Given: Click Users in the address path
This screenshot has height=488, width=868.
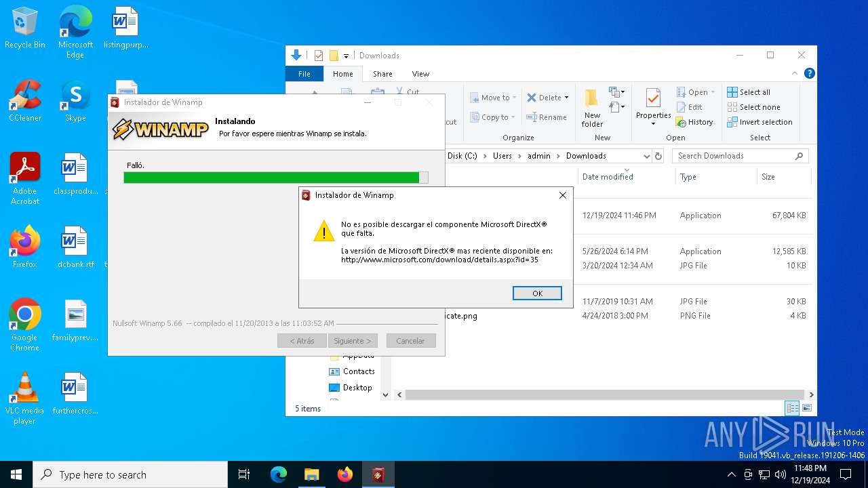Looking at the screenshot, I should pyautogui.click(x=502, y=156).
